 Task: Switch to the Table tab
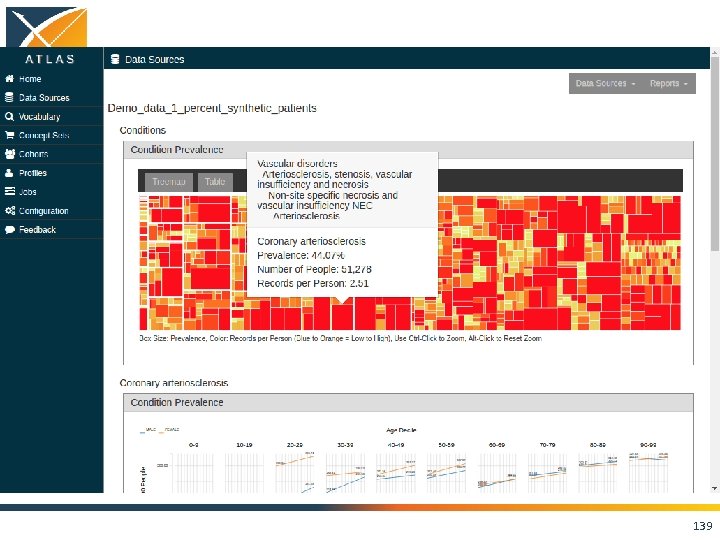[x=215, y=182]
